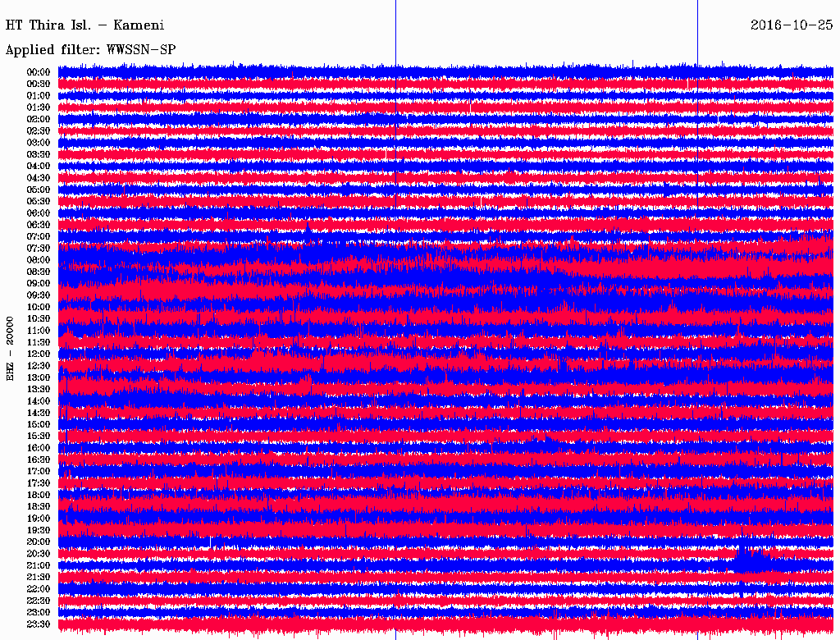The width and height of the screenshot is (840, 640).
Task: Select the 08:00 time label
Action: tap(39, 260)
